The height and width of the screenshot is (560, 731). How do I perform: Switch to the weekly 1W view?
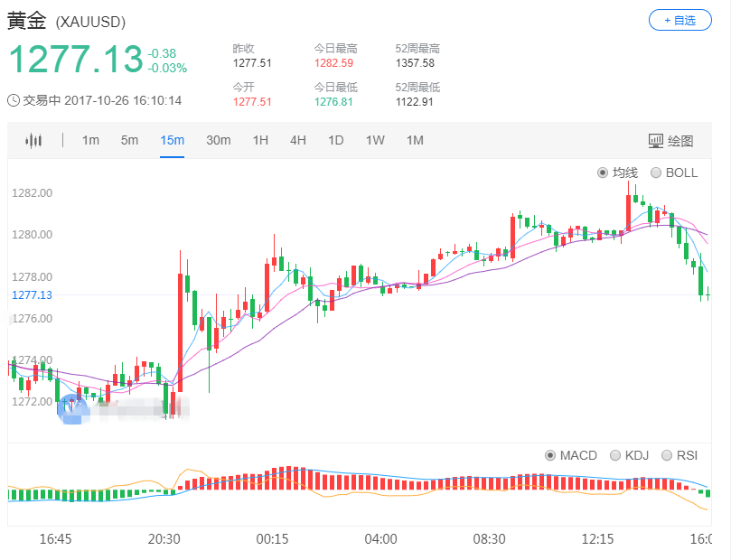pos(375,140)
